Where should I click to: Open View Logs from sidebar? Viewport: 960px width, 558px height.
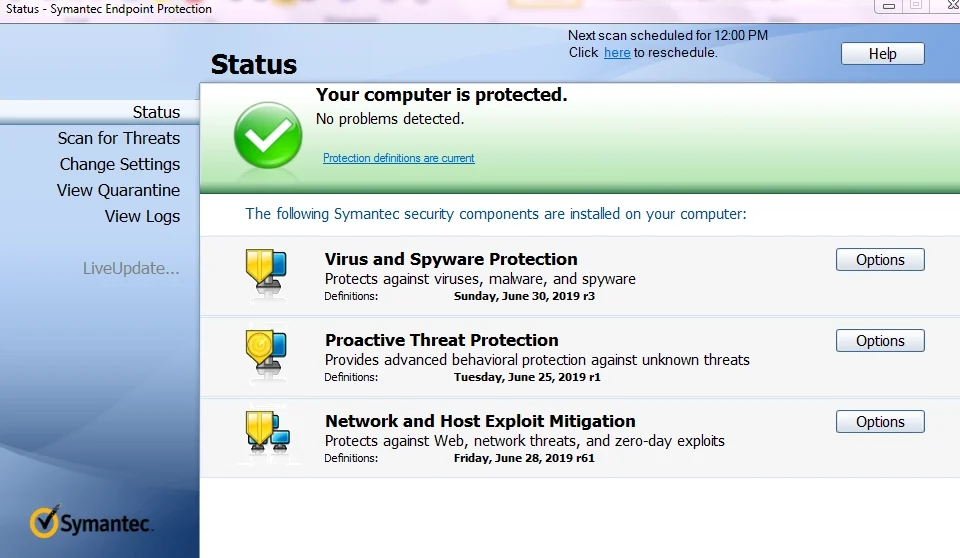(142, 216)
